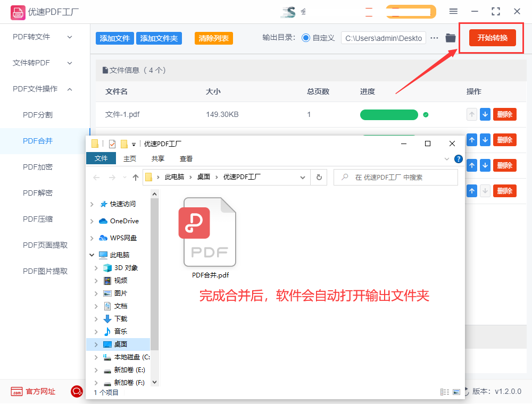Select the 自定义 output directory radio
This screenshot has width=532, height=404.
306,38
